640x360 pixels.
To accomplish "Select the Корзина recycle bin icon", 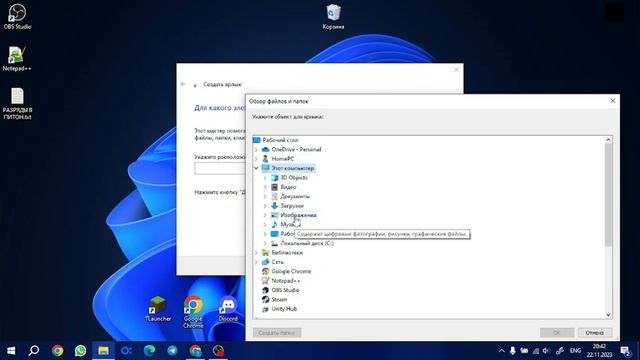I will tap(333, 17).
